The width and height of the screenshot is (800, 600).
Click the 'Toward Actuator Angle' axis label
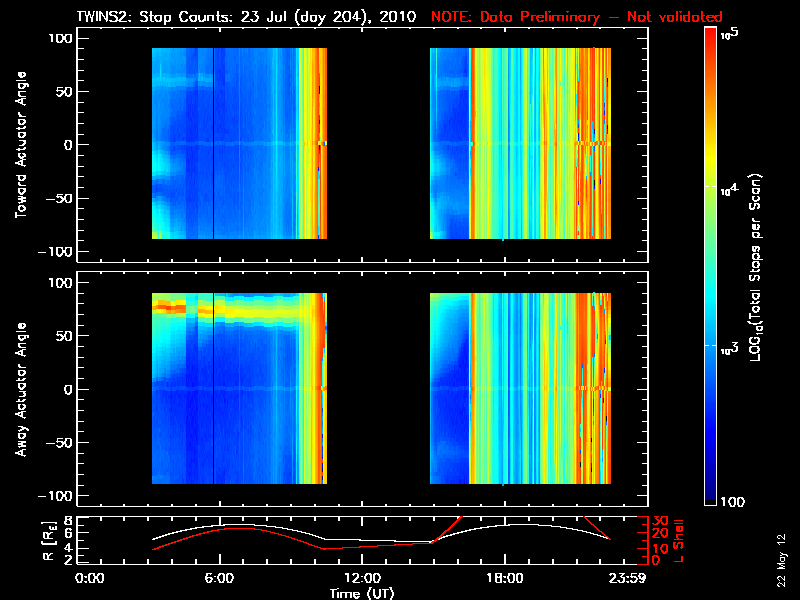coord(21,145)
